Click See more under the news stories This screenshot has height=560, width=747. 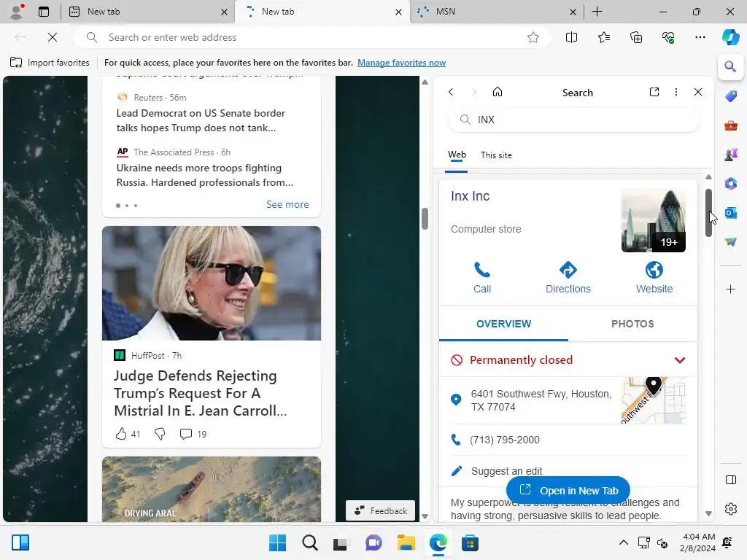pos(287,204)
